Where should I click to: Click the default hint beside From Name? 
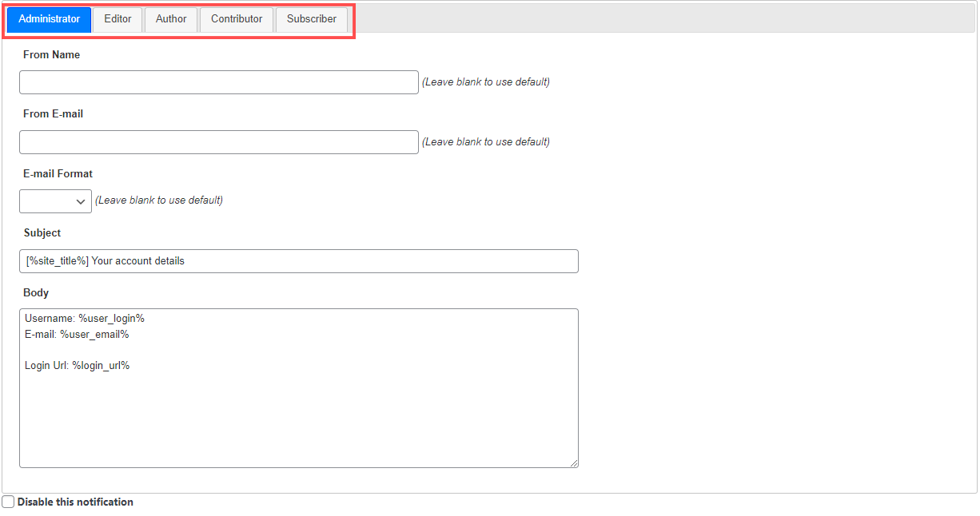pos(486,82)
